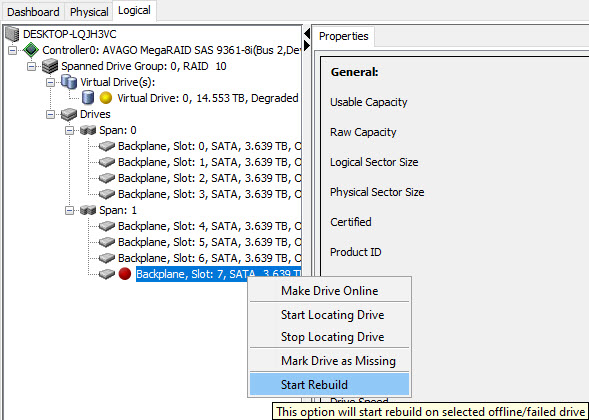Click the Spanned Drive Group stack icon

coord(50,66)
